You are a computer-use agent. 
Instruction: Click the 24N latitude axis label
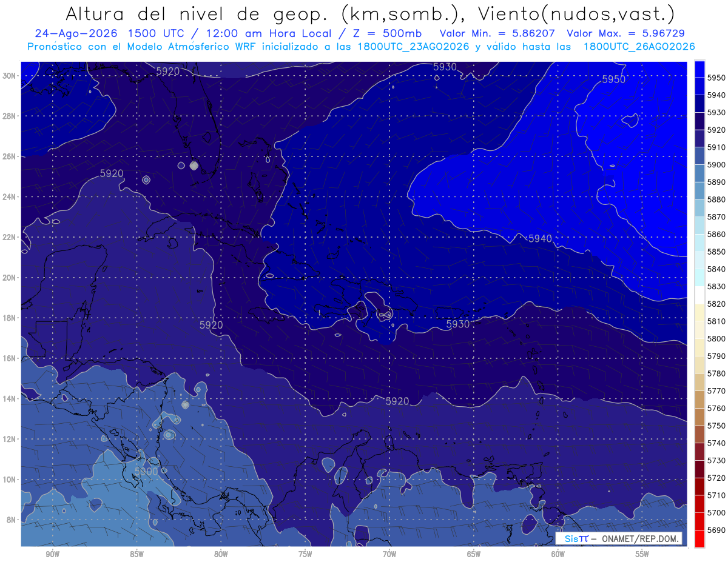pos(9,197)
